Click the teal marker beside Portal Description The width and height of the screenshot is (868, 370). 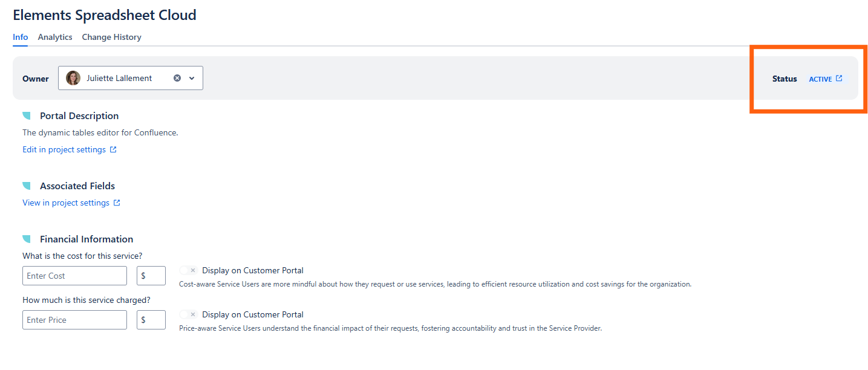(27, 115)
